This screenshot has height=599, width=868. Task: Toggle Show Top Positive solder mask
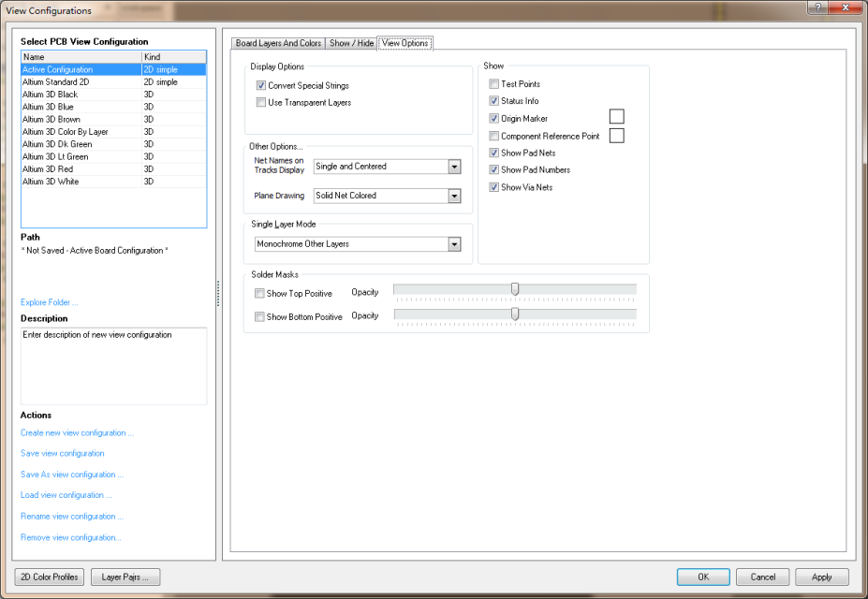click(x=260, y=294)
